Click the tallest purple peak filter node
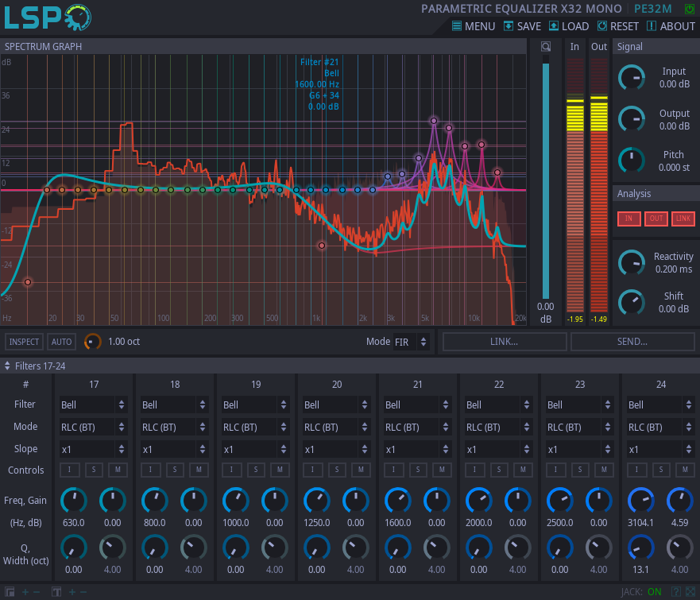This screenshot has width=700, height=600. pos(434,121)
